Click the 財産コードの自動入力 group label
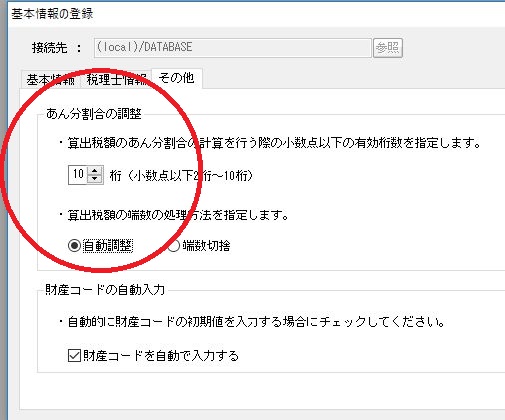Image resolution: width=505 pixels, height=420 pixels. point(105,290)
